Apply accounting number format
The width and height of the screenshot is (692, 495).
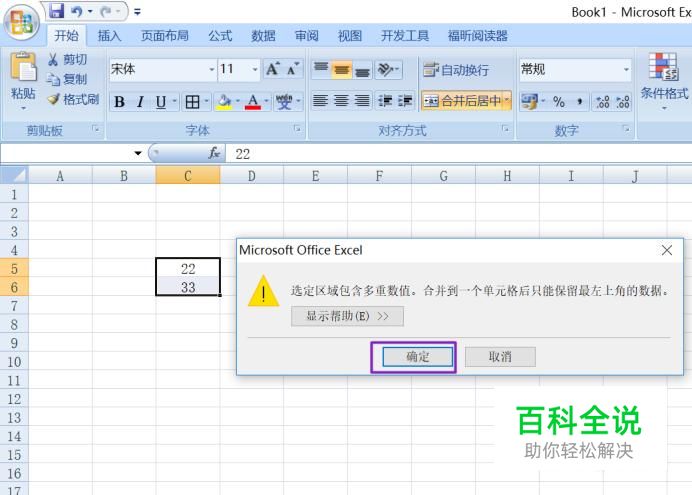click(x=529, y=102)
